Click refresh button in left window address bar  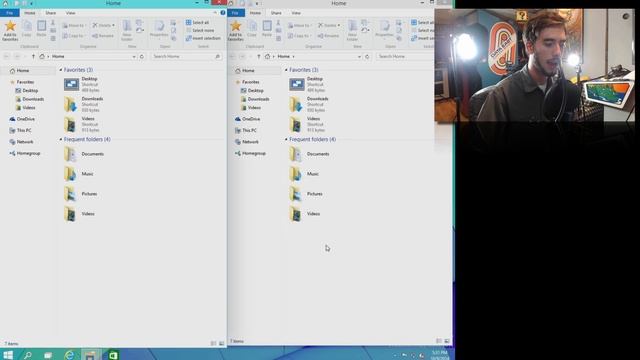pyautogui.click(x=142, y=56)
